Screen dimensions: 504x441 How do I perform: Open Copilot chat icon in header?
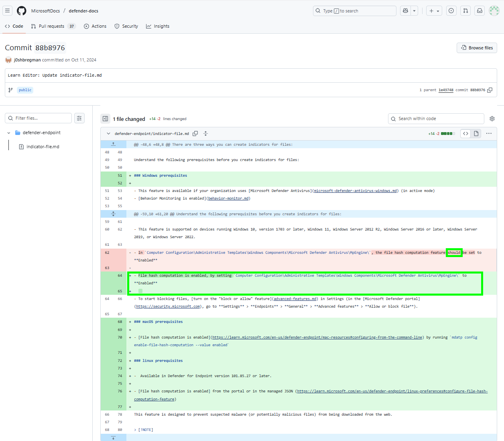[x=405, y=11]
